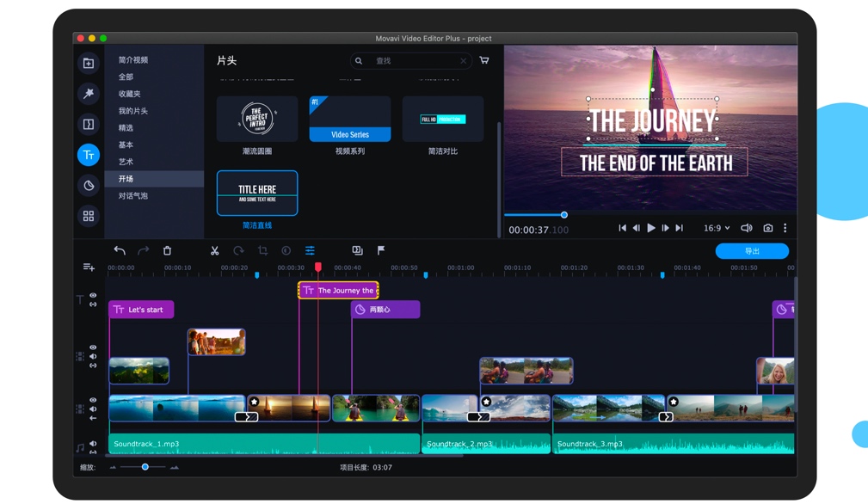This screenshot has height=504, width=868.
Task: Switch to the 艺术 titles category
Action: [126, 161]
